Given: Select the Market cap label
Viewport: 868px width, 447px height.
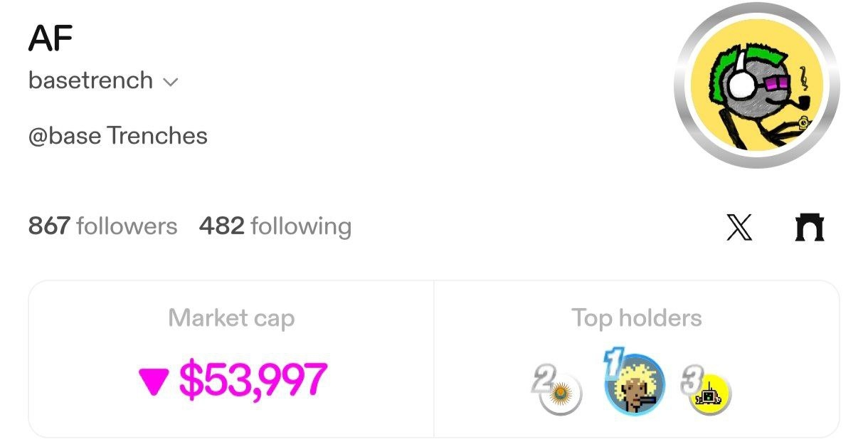Looking at the screenshot, I should tap(231, 318).
